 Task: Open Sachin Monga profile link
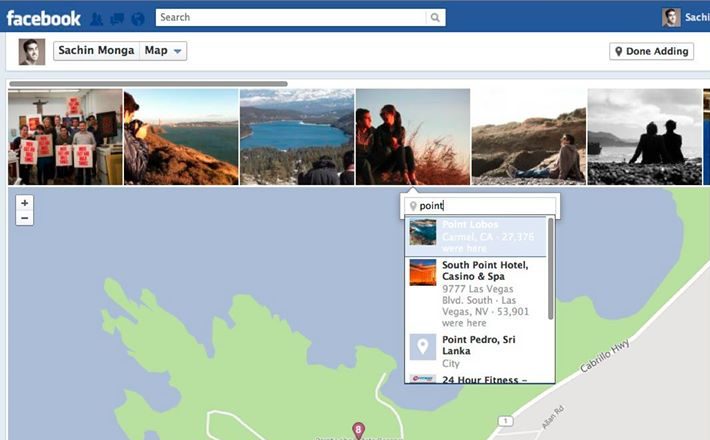[97, 51]
